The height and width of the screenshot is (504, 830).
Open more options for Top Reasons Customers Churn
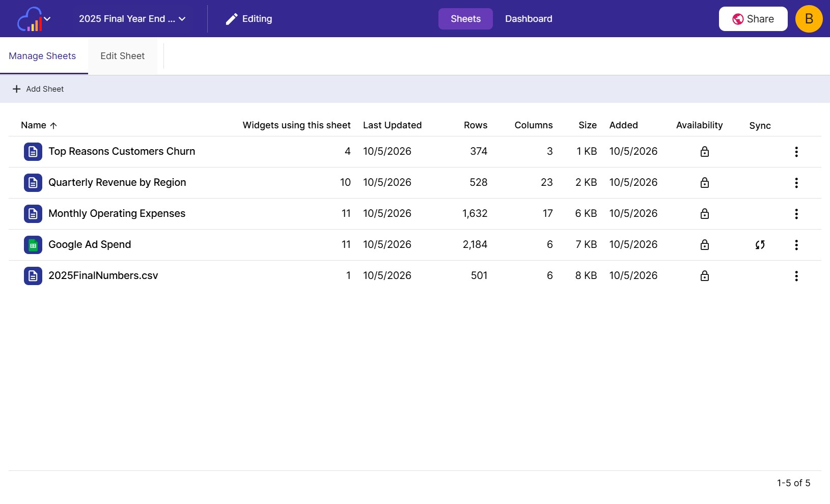[796, 152]
